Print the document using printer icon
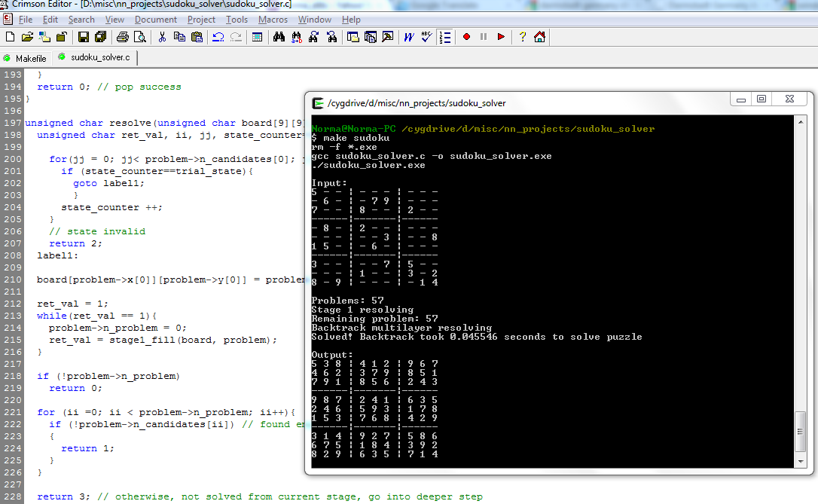 point(123,37)
